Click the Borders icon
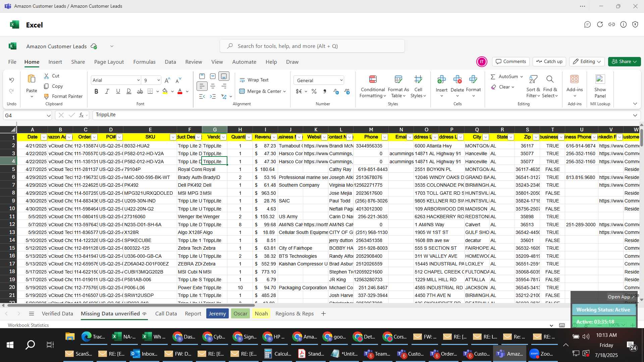 click(x=150, y=91)
